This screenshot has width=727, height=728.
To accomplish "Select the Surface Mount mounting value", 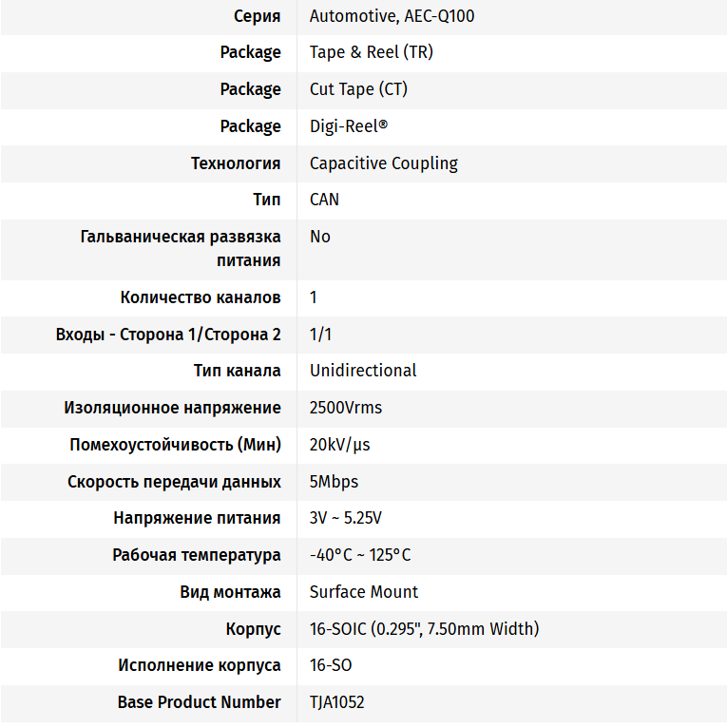I will point(363,592).
